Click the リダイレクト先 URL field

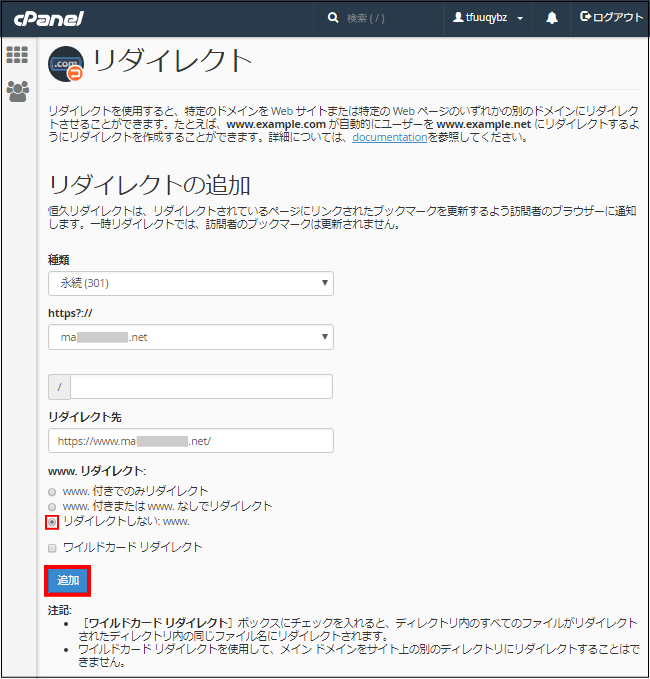(191, 441)
